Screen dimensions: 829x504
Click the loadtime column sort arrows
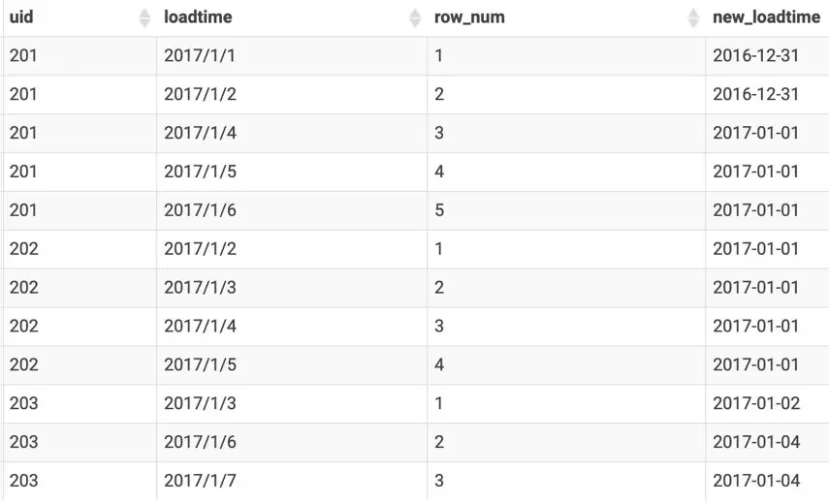415,17
